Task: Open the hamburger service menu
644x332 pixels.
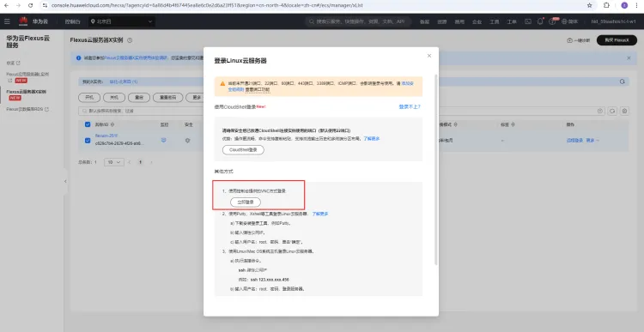Action: pyautogui.click(x=7, y=21)
